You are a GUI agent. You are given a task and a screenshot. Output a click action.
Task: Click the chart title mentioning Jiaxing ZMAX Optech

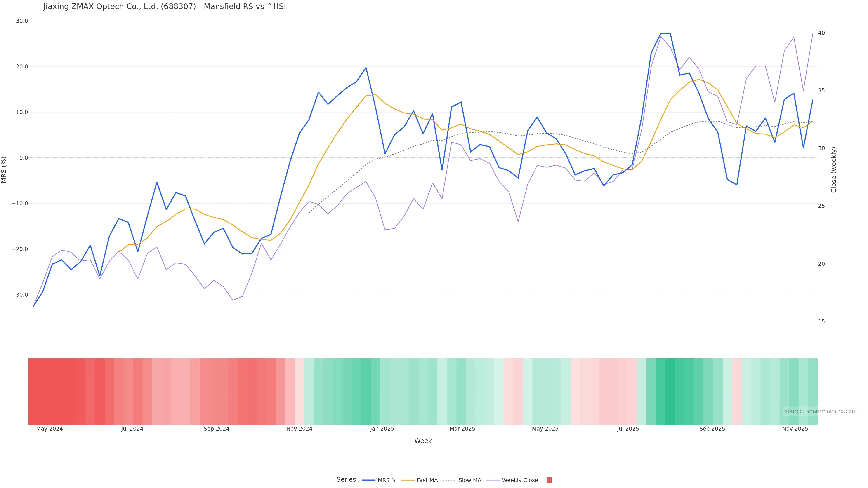tap(164, 7)
